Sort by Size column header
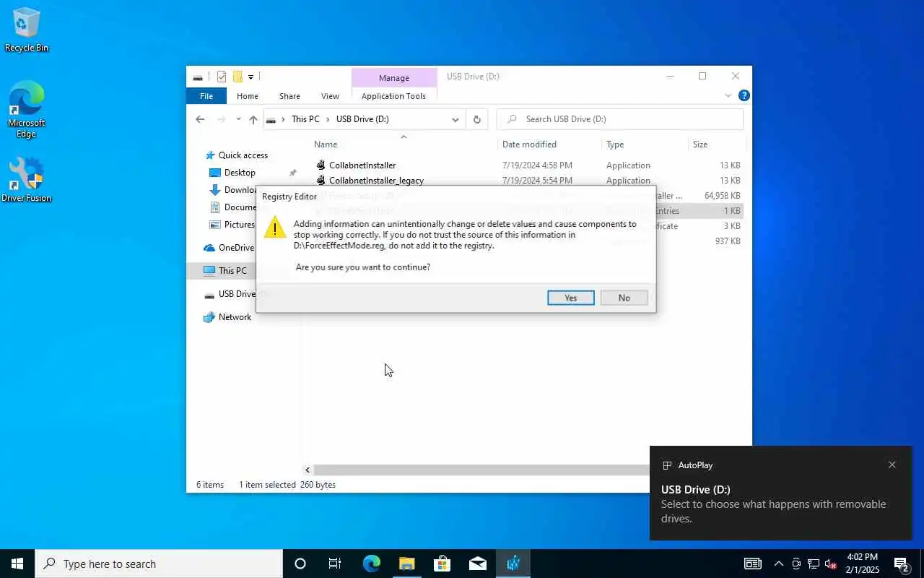924x578 pixels. [715, 144]
